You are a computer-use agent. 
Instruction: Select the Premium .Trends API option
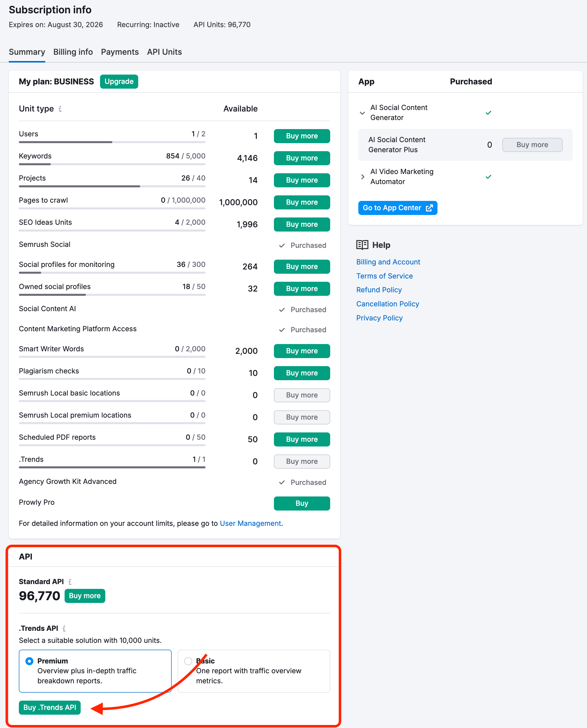click(x=29, y=661)
